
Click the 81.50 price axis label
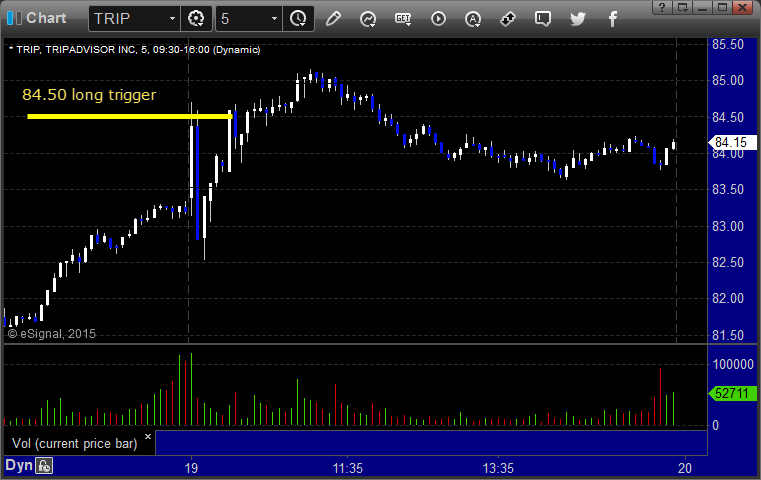[x=728, y=335]
